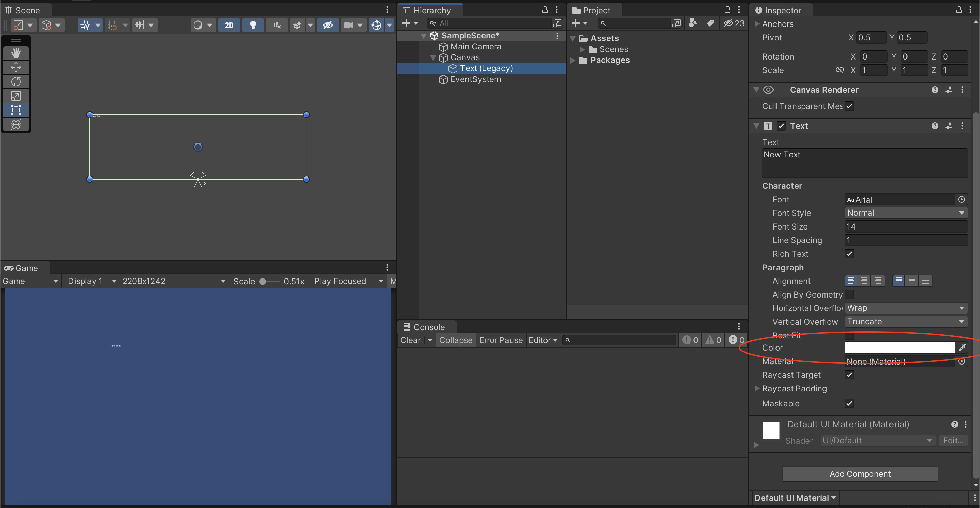Select the Rotate tool

coord(16,81)
